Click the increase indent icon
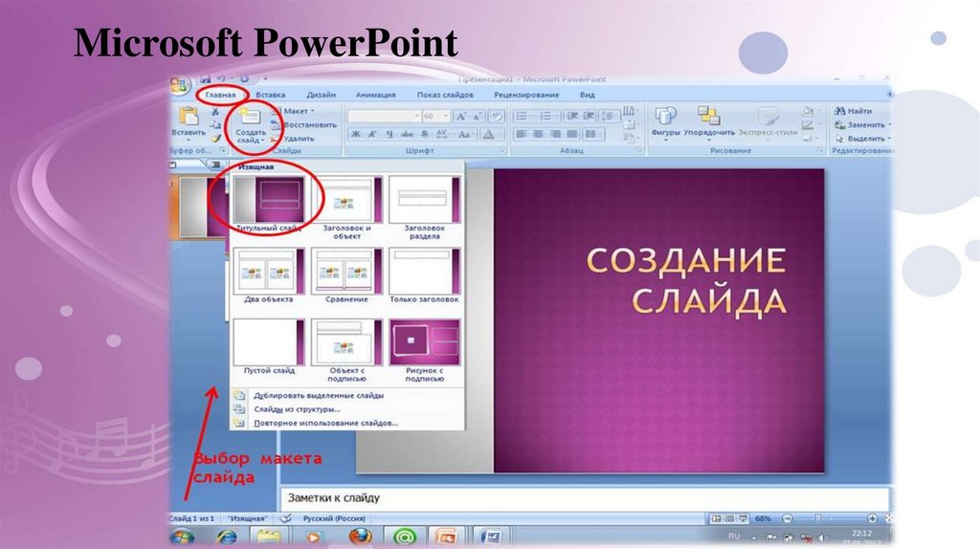The height and width of the screenshot is (549, 980). pos(589,116)
